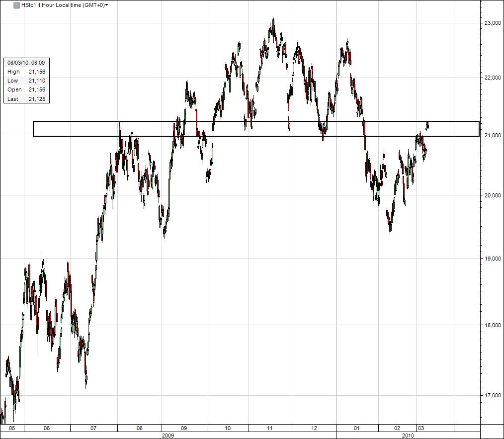Click the 06 month label on time axis
The image size is (504, 439).
47,428
